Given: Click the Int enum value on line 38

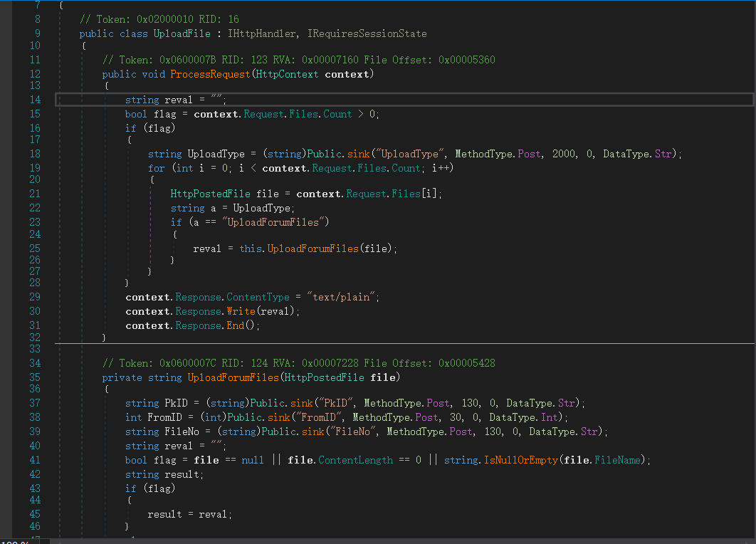Looking at the screenshot, I should click(549, 418).
